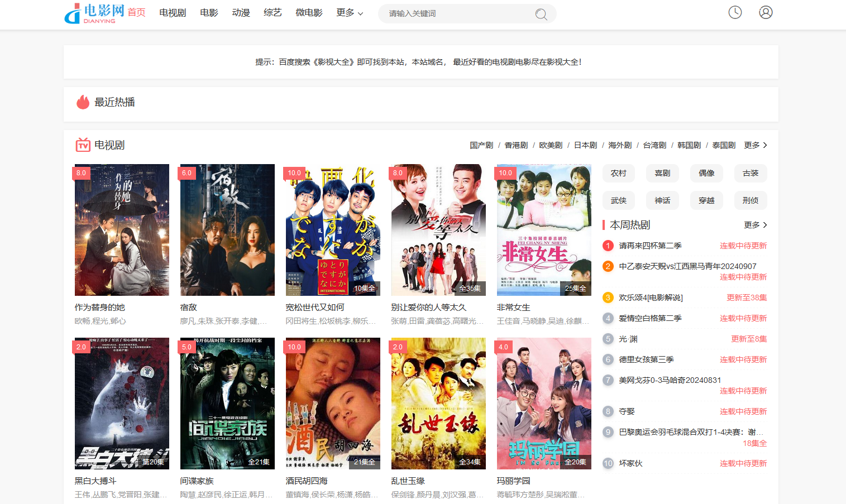
Task: Click the 偶像 genre tag
Action: point(706,173)
